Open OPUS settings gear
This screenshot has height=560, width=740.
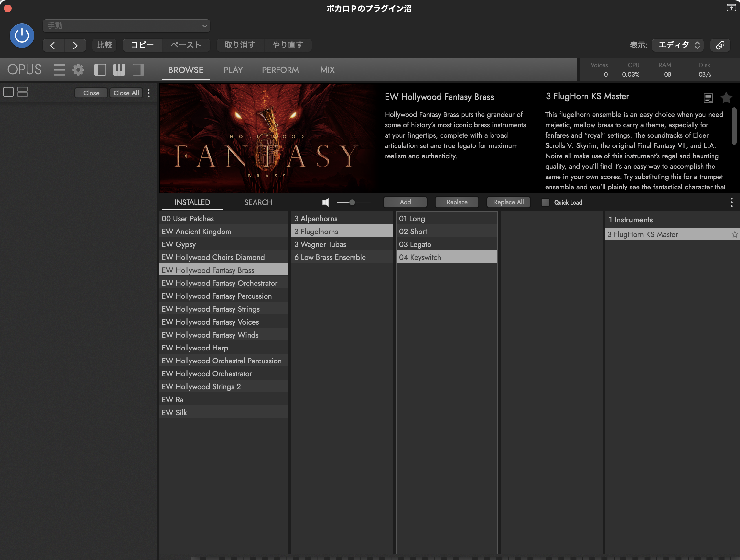pos(78,70)
